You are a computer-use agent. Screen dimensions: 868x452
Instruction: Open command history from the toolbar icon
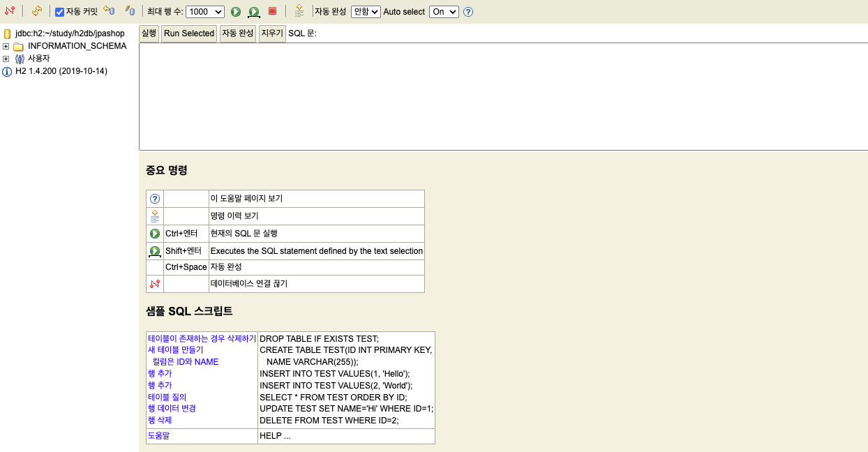[299, 11]
